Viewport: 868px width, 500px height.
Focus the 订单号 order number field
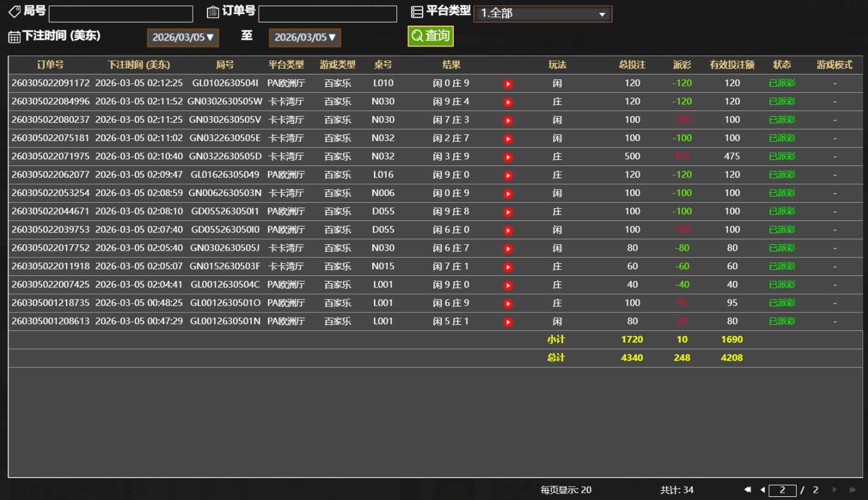pos(328,14)
